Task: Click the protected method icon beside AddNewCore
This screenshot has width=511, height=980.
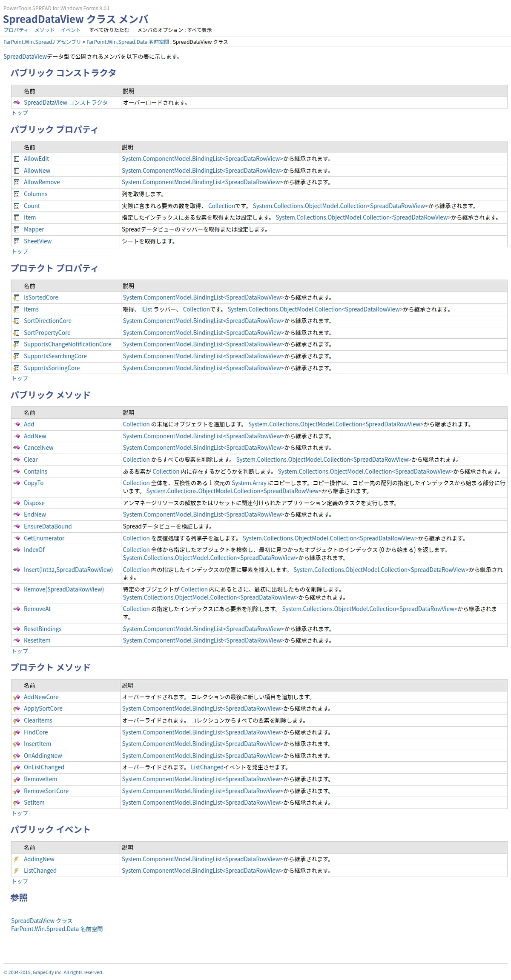Action: (x=17, y=697)
